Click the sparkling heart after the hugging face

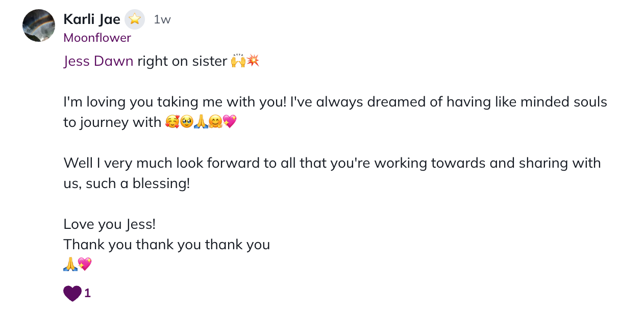[x=230, y=122]
